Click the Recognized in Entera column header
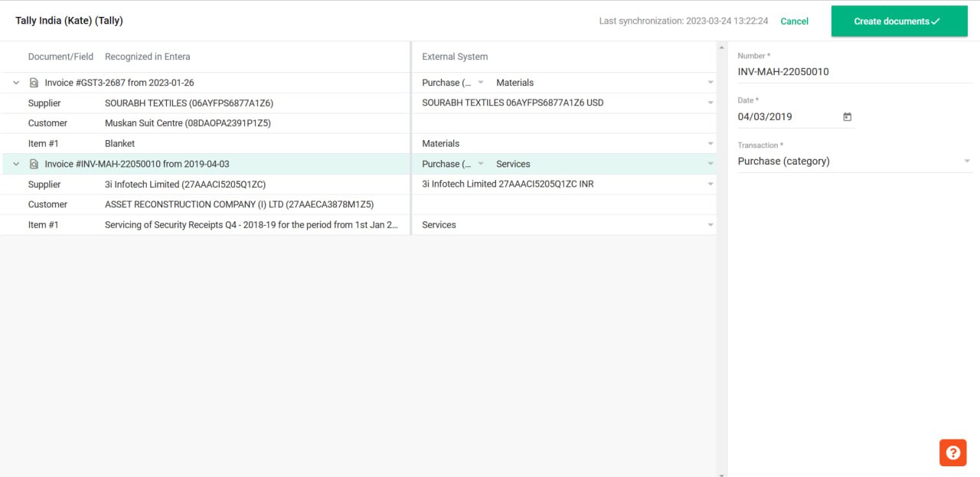Screen dimensions: 980x477 point(148,57)
